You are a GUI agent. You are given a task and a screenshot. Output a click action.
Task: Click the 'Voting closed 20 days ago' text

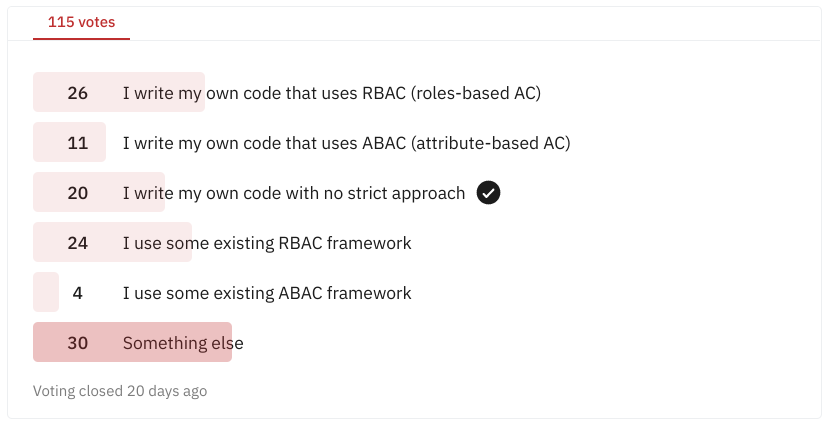(x=120, y=391)
